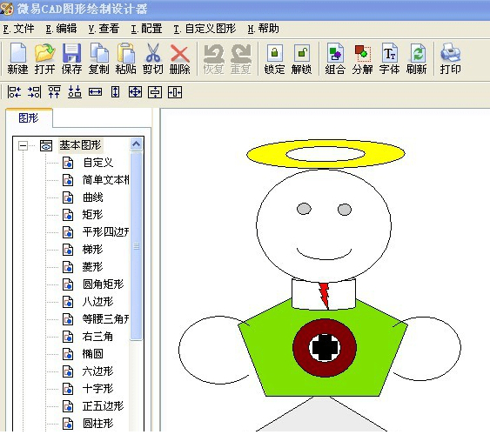490x448 pixels.
Task: Select 平形四边形 shape in tree
Action: pyautogui.click(x=105, y=232)
